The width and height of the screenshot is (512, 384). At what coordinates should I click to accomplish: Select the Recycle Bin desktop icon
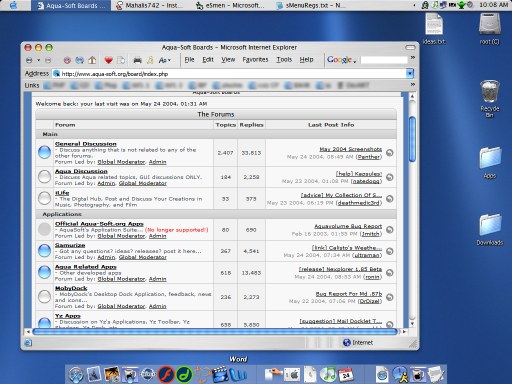coord(490,92)
